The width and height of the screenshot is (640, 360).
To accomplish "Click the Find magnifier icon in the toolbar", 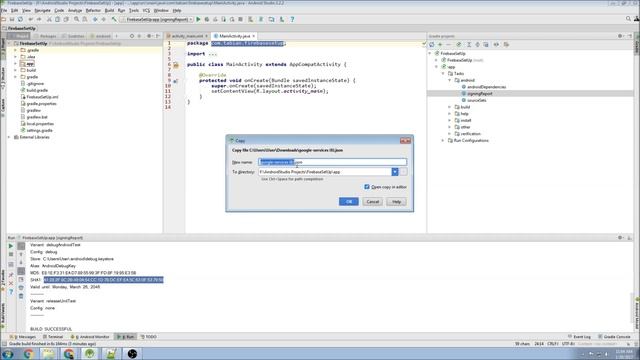I will [x=76, y=19].
